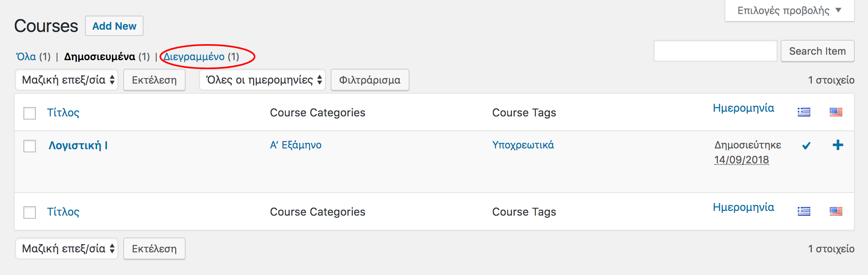The width and height of the screenshot is (868, 275).
Task: Click the US flag icon in footer row
Action: pyautogui.click(x=836, y=211)
